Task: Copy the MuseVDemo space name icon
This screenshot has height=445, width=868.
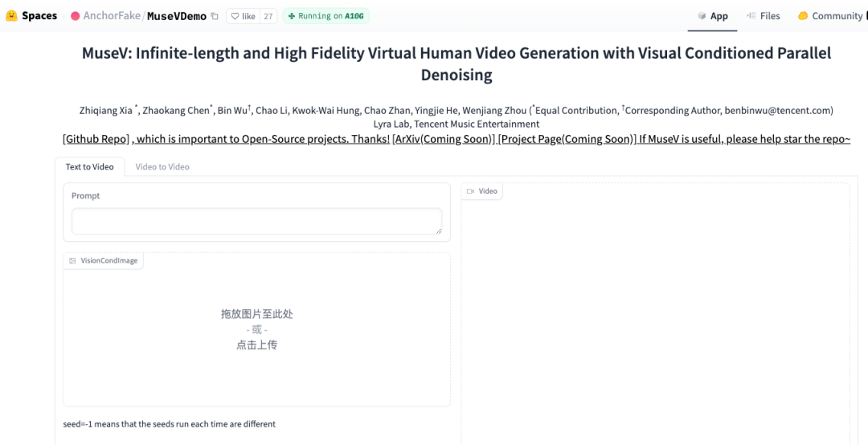Action: click(215, 16)
